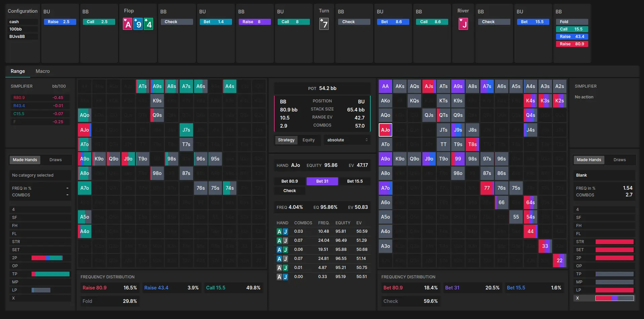
Task: Click the Jack of hearts river card
Action: 463,24
